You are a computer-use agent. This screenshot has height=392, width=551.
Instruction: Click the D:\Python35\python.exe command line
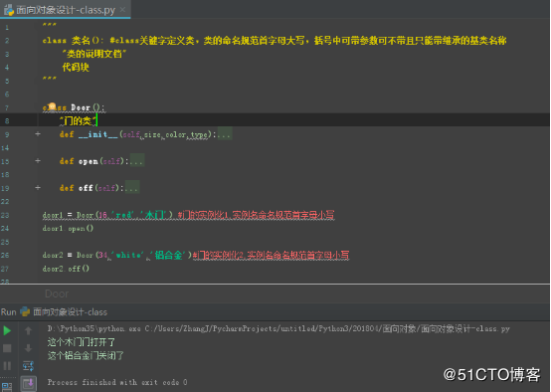tap(278, 328)
